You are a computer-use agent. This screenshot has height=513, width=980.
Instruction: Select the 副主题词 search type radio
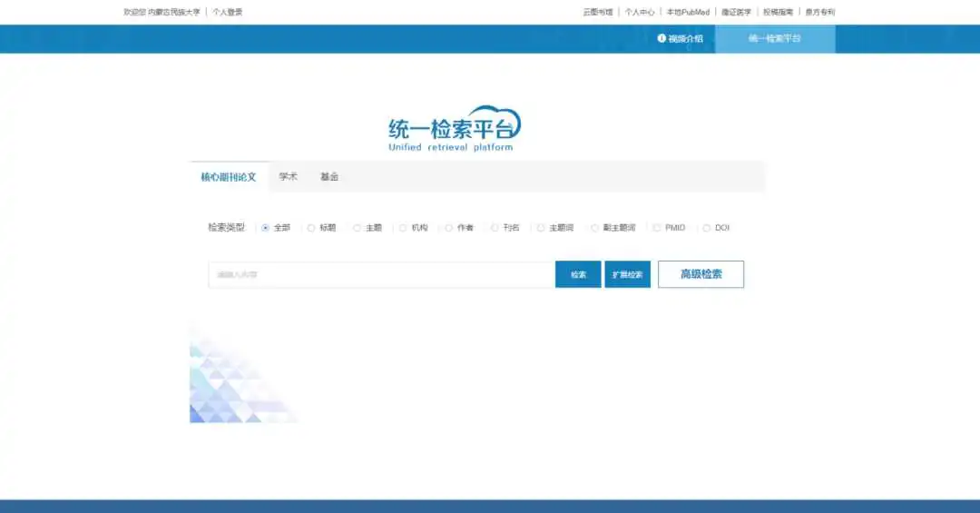594,228
